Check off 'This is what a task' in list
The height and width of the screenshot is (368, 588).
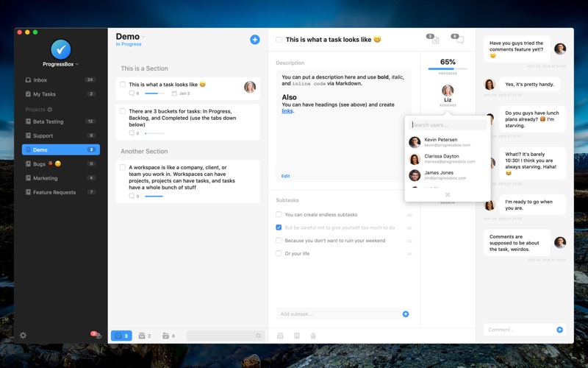[123, 84]
